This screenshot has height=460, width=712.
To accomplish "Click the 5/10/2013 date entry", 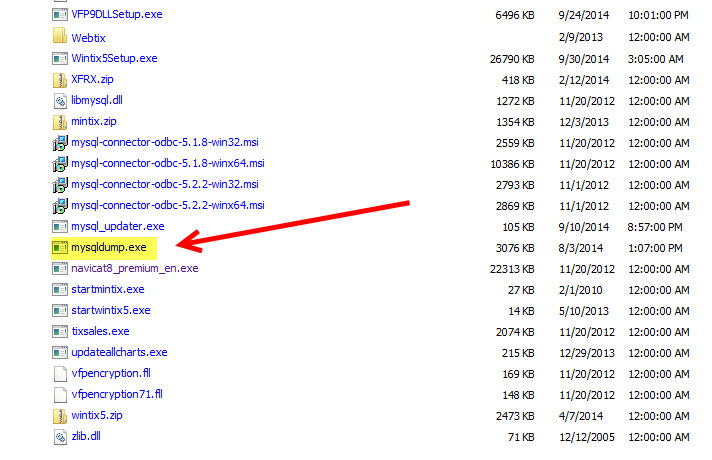I will (x=583, y=311).
